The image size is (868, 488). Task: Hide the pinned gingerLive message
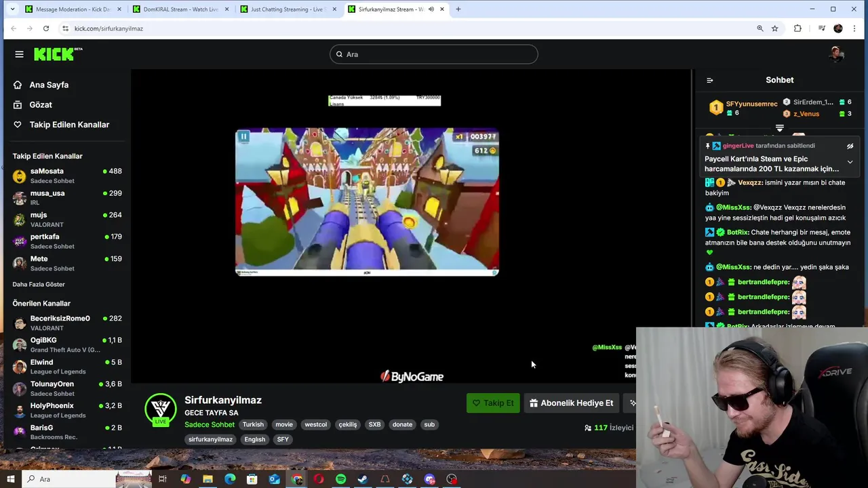850,146
